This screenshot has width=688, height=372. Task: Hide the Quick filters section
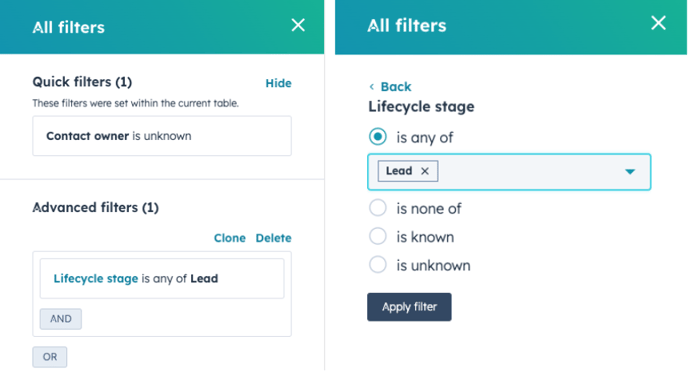point(278,83)
